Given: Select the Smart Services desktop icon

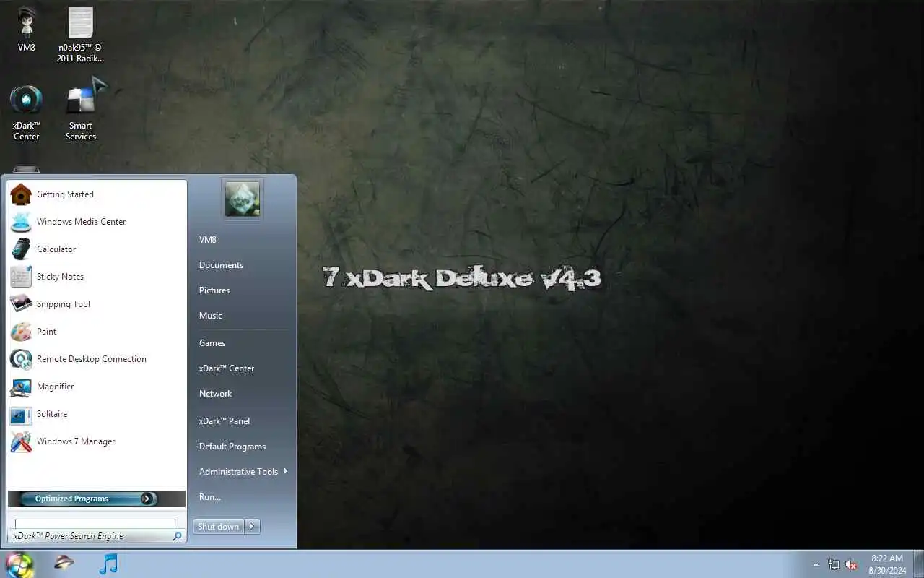Looking at the screenshot, I should pos(81,111).
